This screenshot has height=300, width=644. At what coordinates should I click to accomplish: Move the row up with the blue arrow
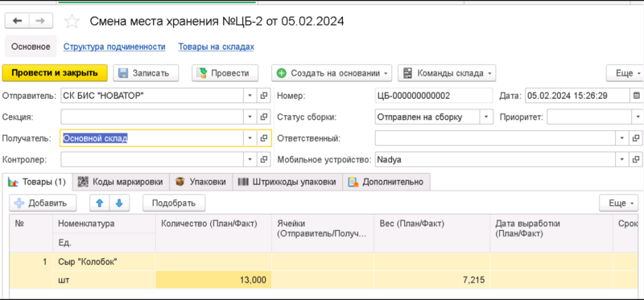(100, 203)
